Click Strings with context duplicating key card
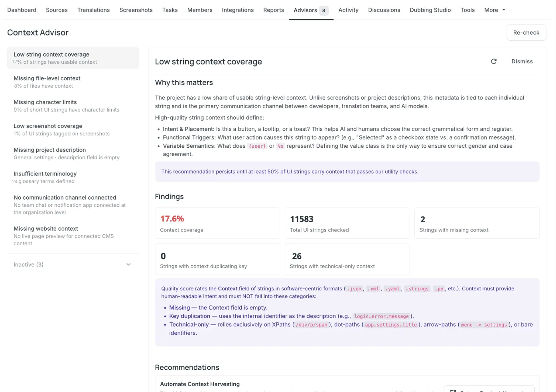This screenshot has height=392, width=556. point(217,259)
